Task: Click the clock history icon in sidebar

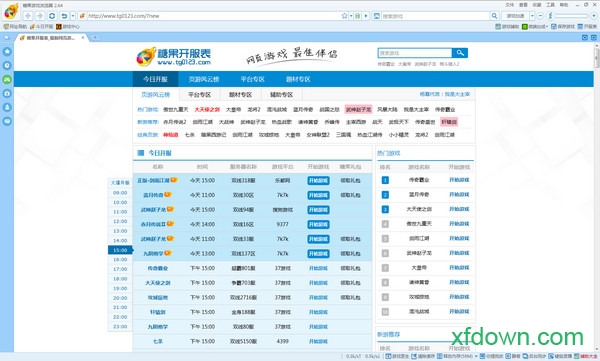Action: point(7,65)
